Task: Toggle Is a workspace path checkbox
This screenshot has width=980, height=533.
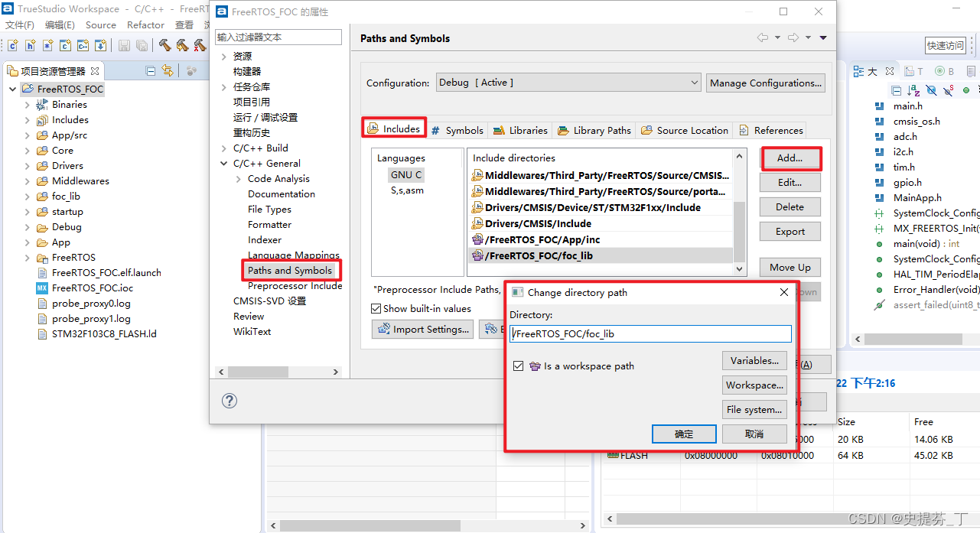Action: pos(518,366)
